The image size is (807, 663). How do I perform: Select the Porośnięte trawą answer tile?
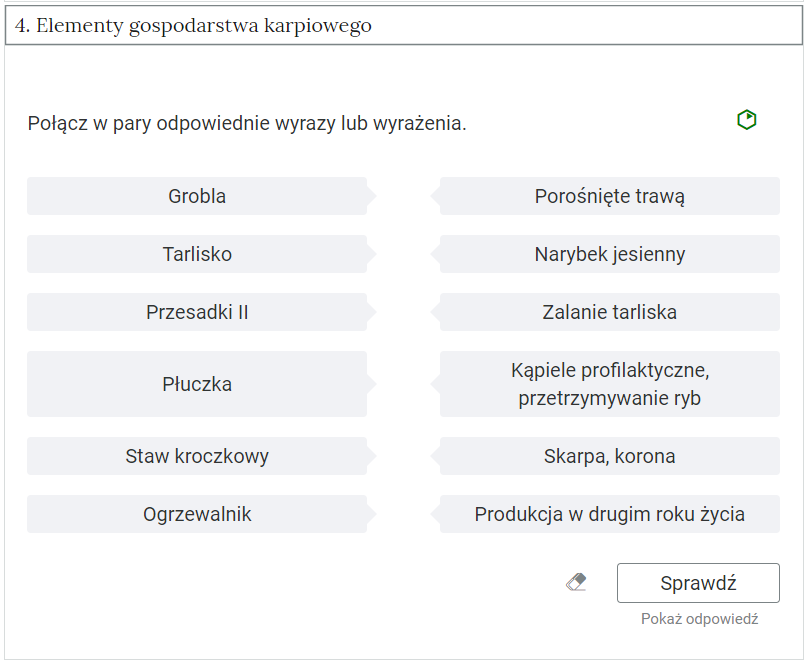(608, 196)
